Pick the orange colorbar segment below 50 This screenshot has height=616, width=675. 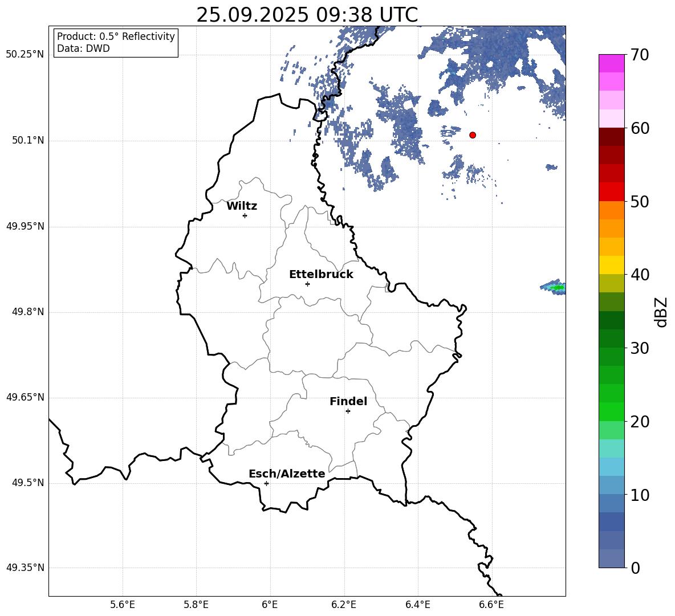(611, 210)
